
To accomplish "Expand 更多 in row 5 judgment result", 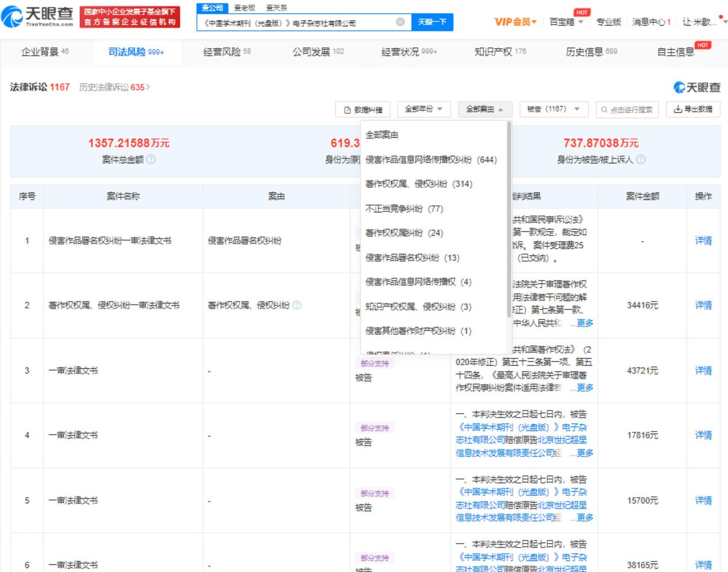I will coord(585,518).
